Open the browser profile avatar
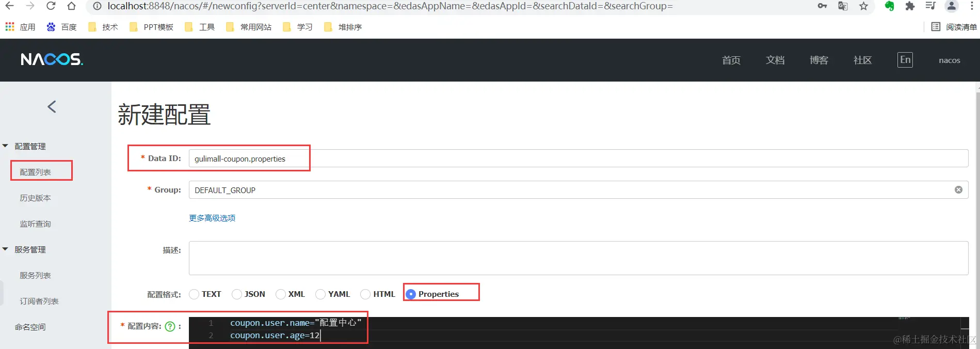 (951, 6)
